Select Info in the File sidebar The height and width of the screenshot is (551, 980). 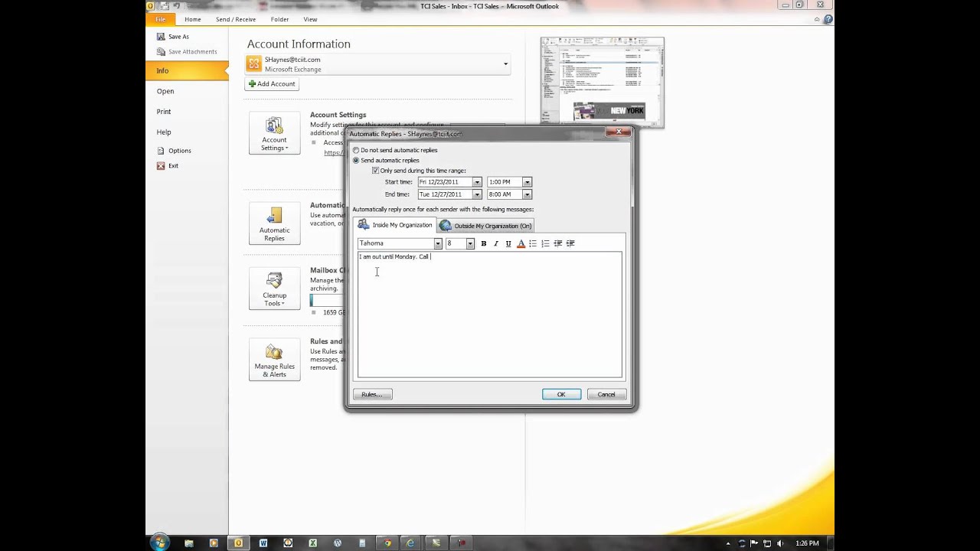pos(188,70)
